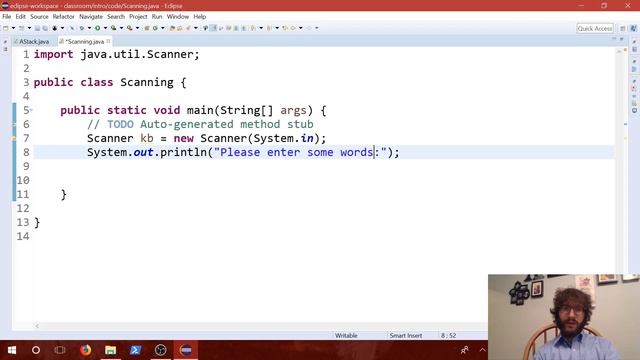Click the Forward navigation arrow icon
This screenshot has height=360, width=640.
coord(309,28)
